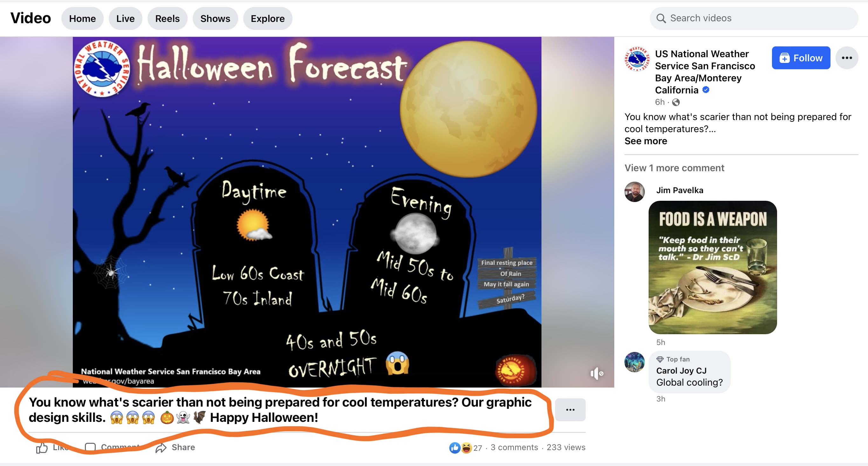The width and height of the screenshot is (868, 466).
Task: Click the laughing Haha reaction icon
Action: tap(466, 448)
